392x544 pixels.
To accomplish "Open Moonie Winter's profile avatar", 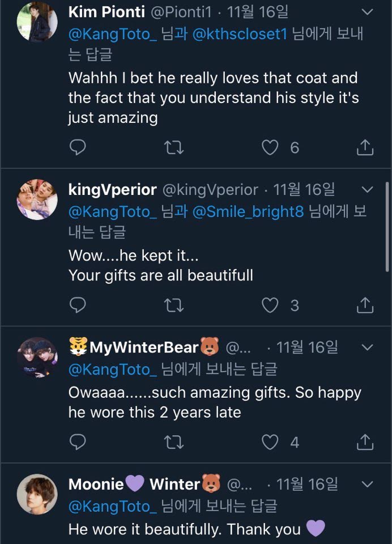I will [37, 495].
